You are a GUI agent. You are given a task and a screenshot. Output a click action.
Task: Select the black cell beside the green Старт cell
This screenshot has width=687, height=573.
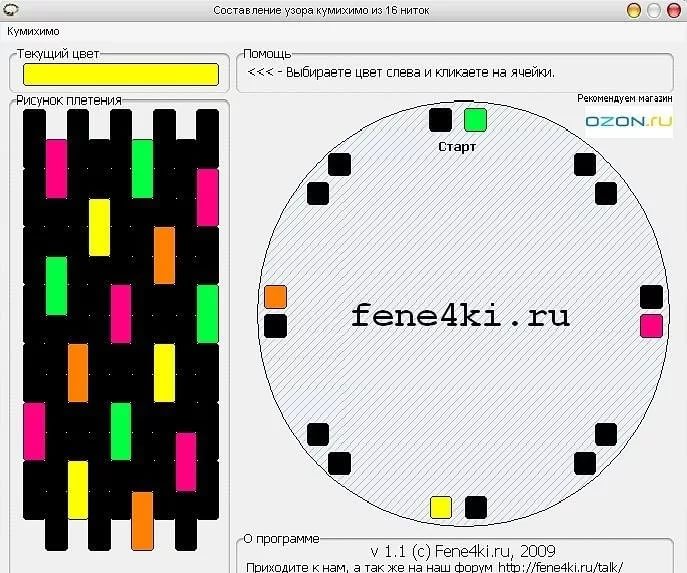pos(440,120)
